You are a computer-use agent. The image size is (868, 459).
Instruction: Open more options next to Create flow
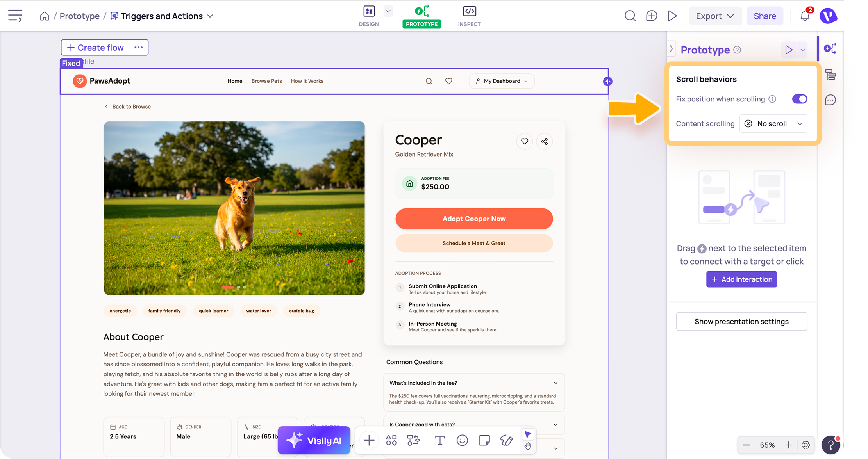(139, 48)
